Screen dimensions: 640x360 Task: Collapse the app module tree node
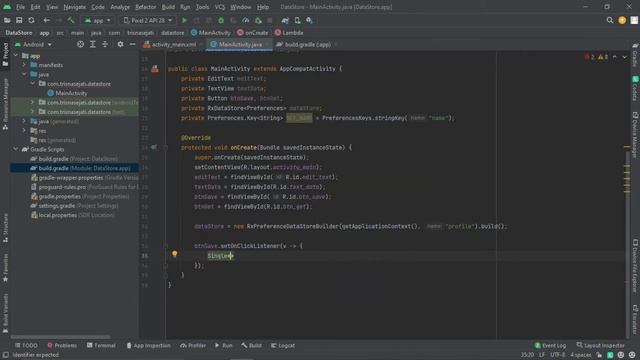click(x=16, y=56)
